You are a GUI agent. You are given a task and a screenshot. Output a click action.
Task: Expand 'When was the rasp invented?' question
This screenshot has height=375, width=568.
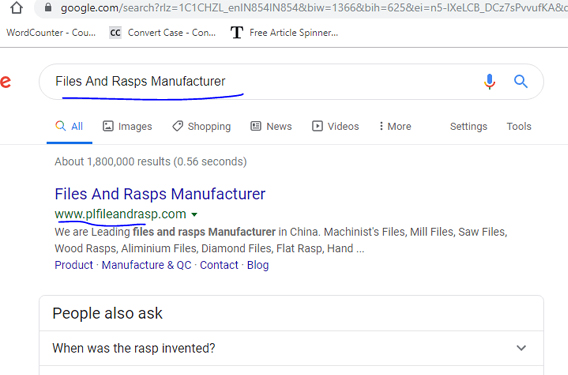point(291,348)
